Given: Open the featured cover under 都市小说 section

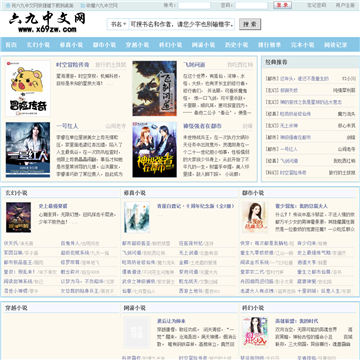Looking at the screenshot, I should (255, 217).
